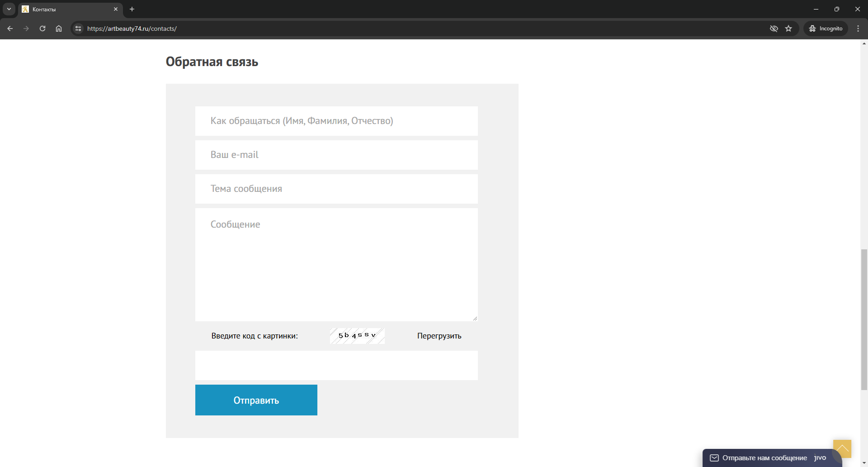Go to browser home page icon
868x467 pixels.
59,29
